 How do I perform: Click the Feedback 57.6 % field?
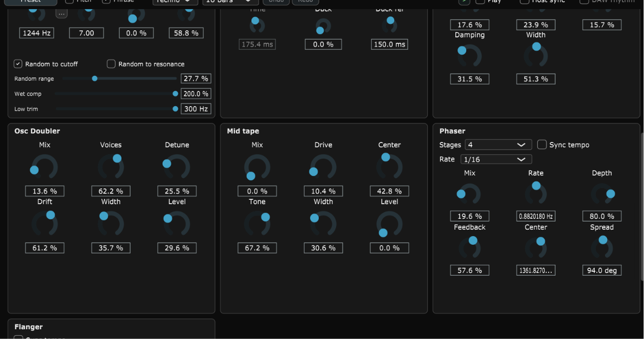(x=469, y=270)
